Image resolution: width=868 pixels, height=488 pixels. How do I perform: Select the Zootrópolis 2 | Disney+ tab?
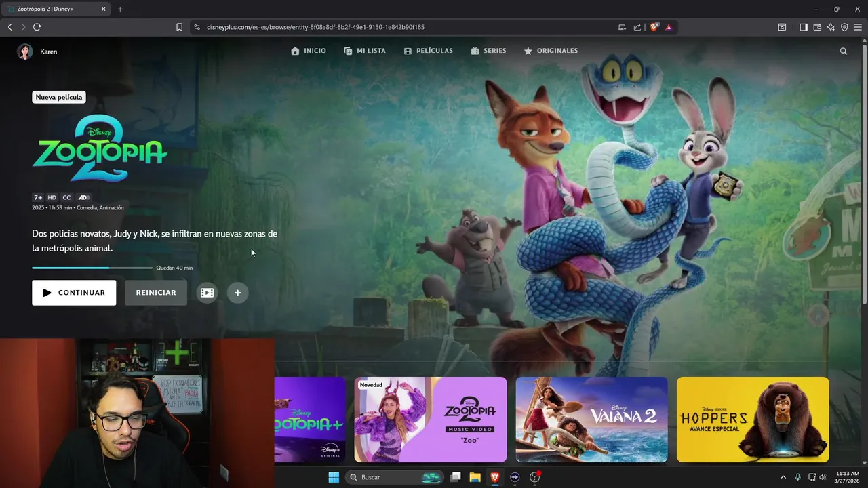click(56, 9)
